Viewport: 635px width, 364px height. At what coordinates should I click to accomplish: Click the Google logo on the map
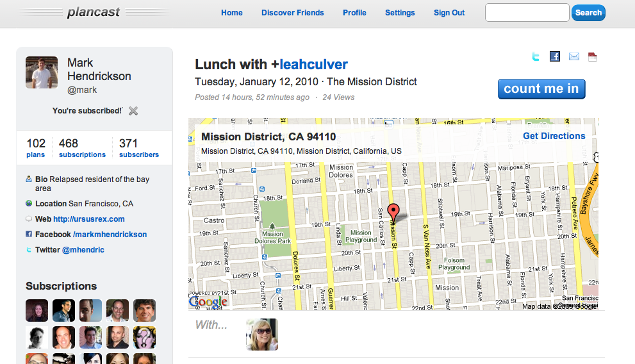[208, 302]
